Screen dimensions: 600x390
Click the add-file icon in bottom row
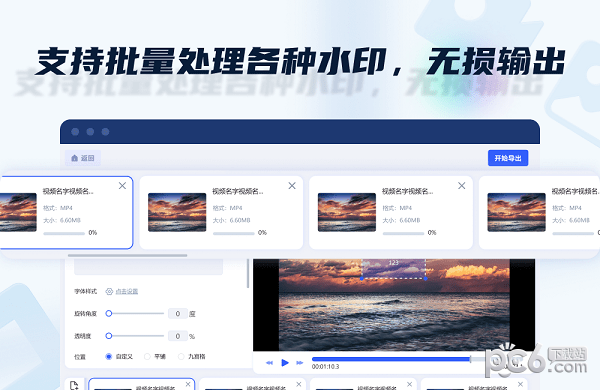click(x=74, y=385)
